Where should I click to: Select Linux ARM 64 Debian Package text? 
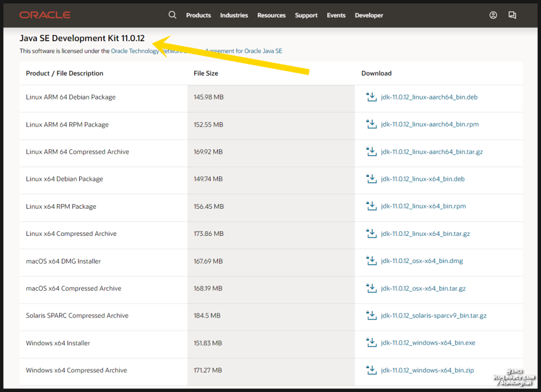point(71,97)
